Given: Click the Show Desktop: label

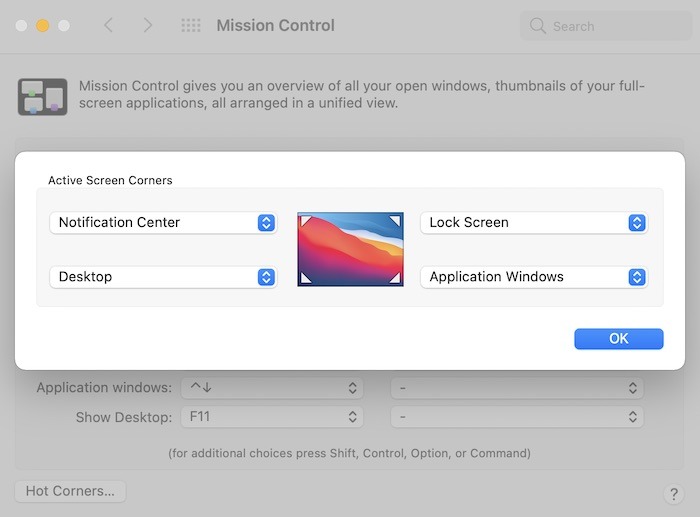Looking at the screenshot, I should 124,417.
